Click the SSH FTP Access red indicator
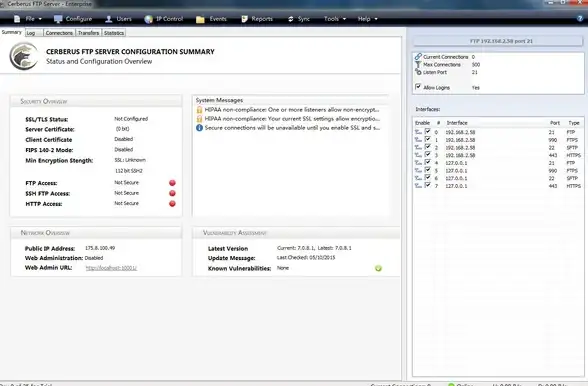 pos(172,193)
